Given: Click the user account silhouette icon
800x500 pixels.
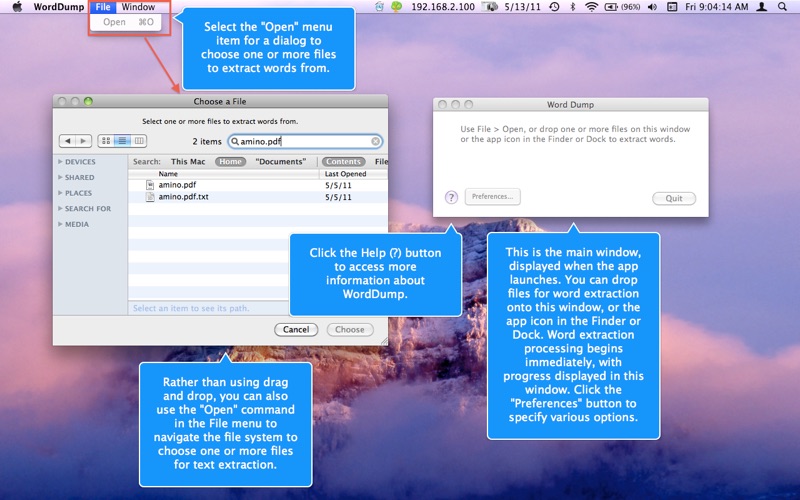Looking at the screenshot, I should 762,7.
